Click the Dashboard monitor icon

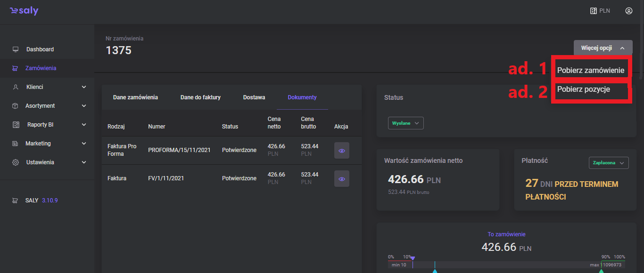[x=16, y=49]
